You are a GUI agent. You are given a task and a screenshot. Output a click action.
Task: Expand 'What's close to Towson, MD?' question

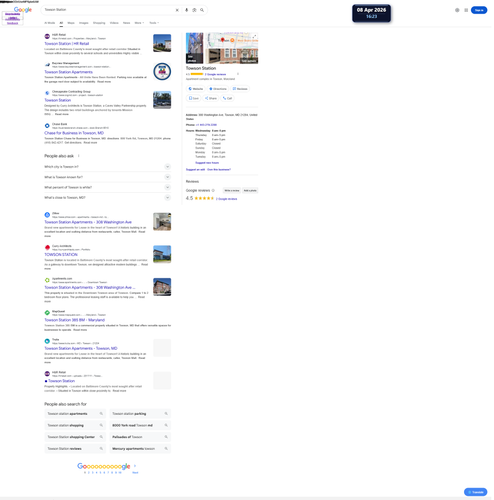(x=108, y=198)
